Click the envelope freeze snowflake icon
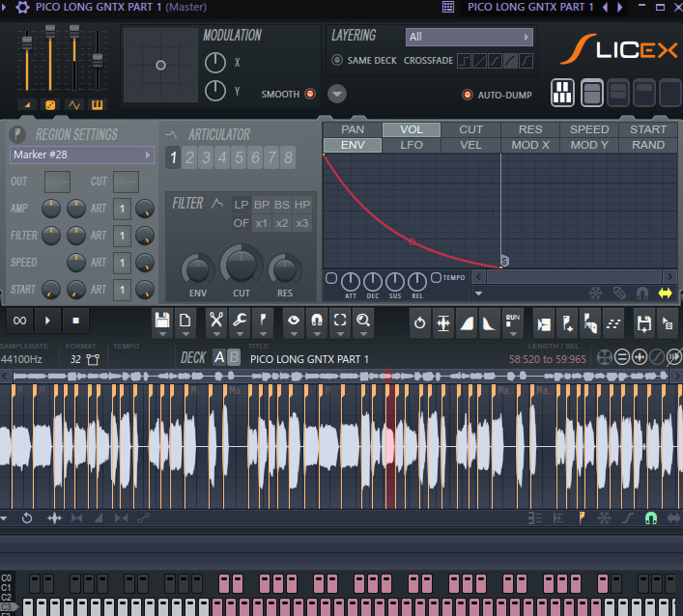The height and width of the screenshot is (616, 683). click(x=596, y=293)
